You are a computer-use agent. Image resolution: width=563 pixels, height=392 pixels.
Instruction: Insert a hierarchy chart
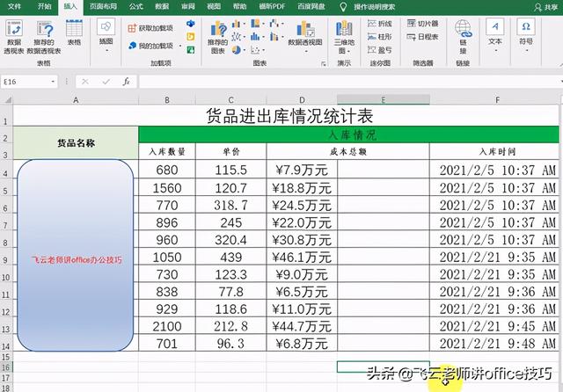pyautogui.click(x=257, y=24)
